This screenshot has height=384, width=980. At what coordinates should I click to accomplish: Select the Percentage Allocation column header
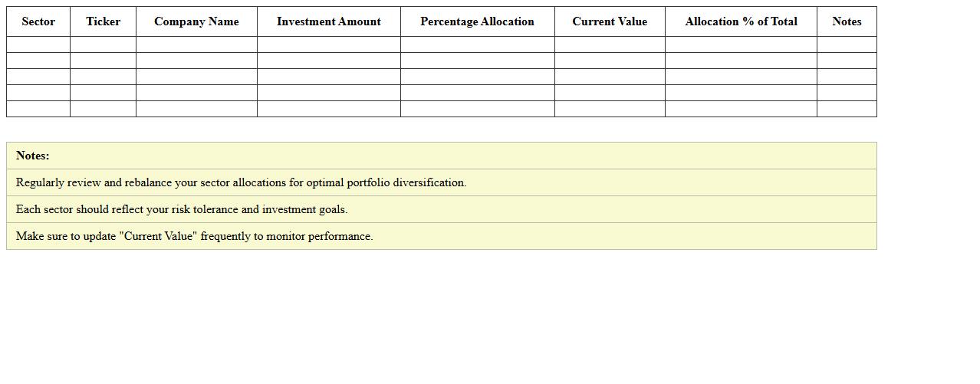point(477,21)
